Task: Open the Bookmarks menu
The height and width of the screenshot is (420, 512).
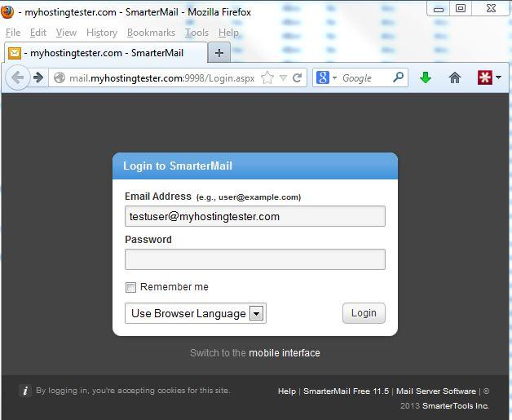Action: coord(151,33)
